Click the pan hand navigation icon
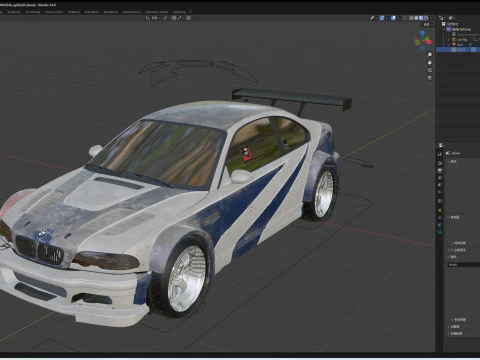480x360 pixels. [x=430, y=62]
